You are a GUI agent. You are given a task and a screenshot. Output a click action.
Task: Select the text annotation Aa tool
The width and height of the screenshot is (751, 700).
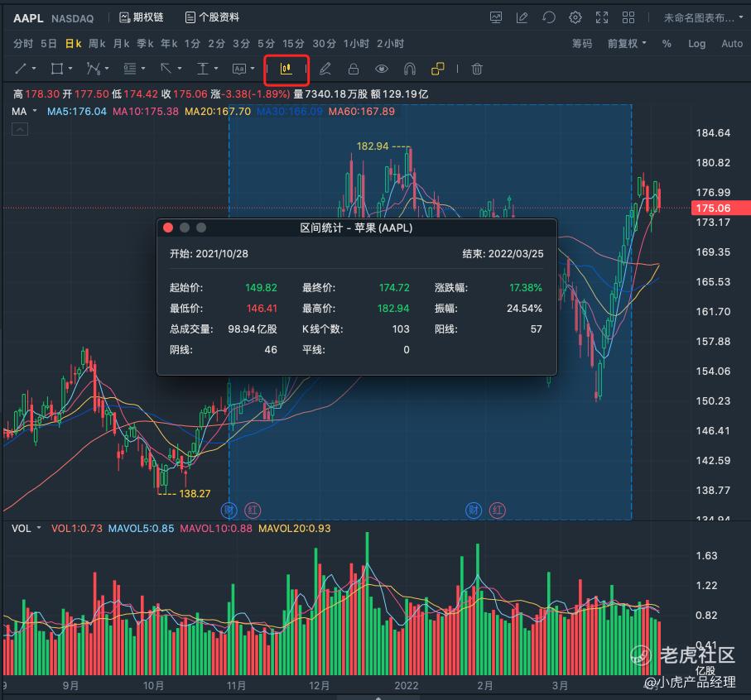coord(239,69)
